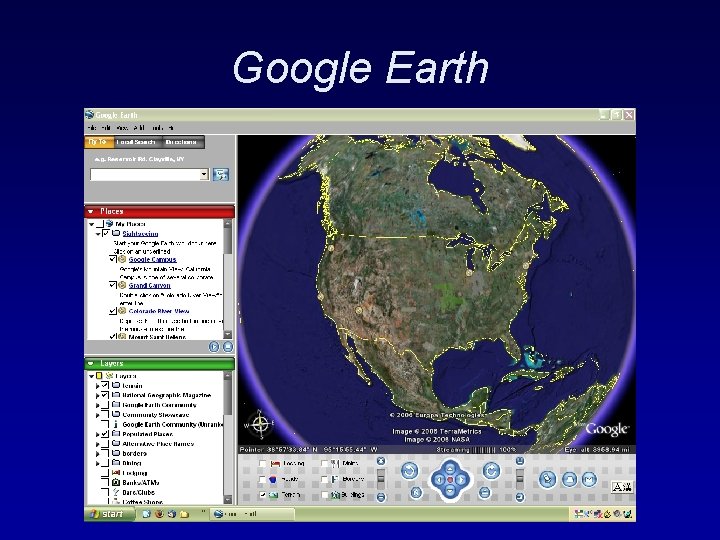Screen dimensions: 720x540
Task: Collapse the My Places tree node
Action: pyautogui.click(x=91, y=224)
